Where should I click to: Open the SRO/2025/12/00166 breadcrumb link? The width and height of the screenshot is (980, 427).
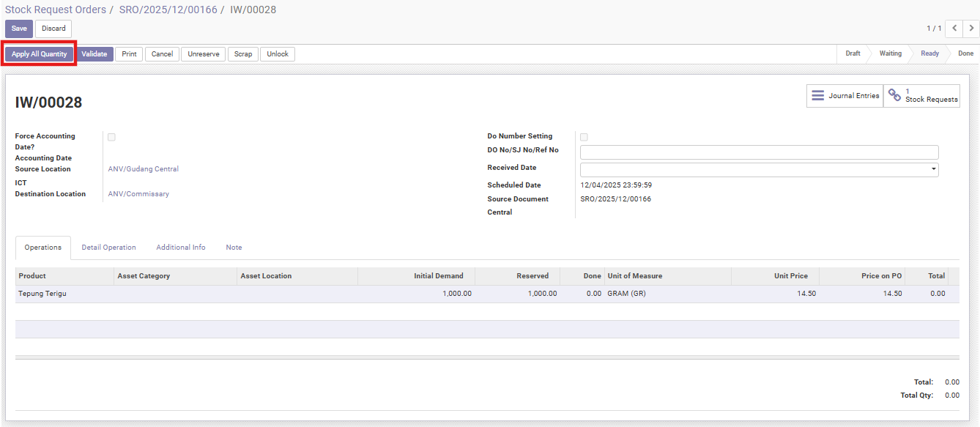[168, 10]
